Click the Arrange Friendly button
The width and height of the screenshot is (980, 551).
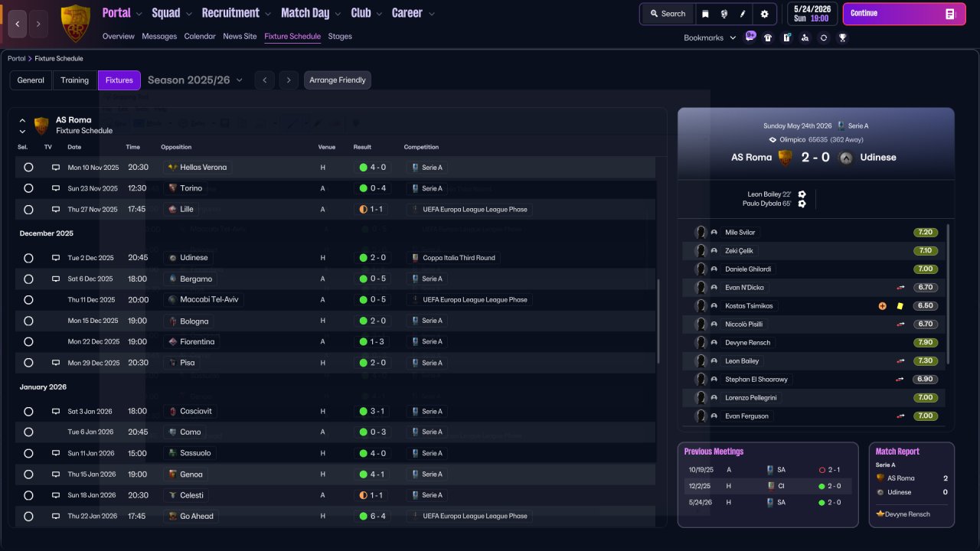338,80
